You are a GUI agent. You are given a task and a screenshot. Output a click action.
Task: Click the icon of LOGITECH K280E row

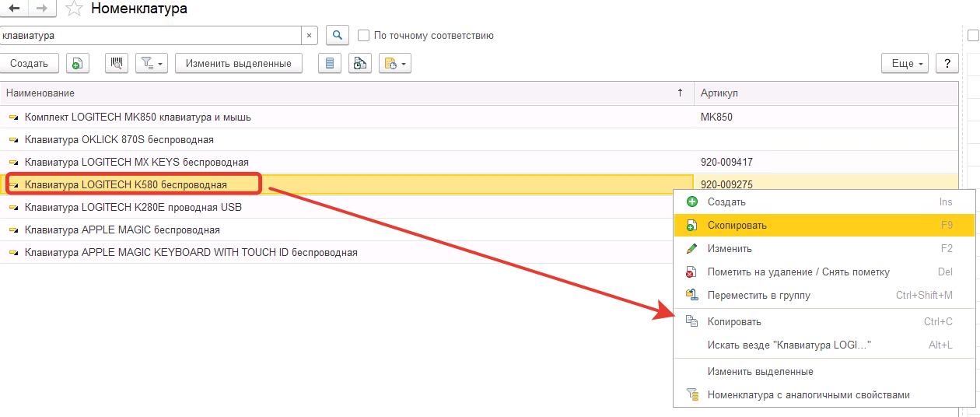pyautogui.click(x=14, y=208)
